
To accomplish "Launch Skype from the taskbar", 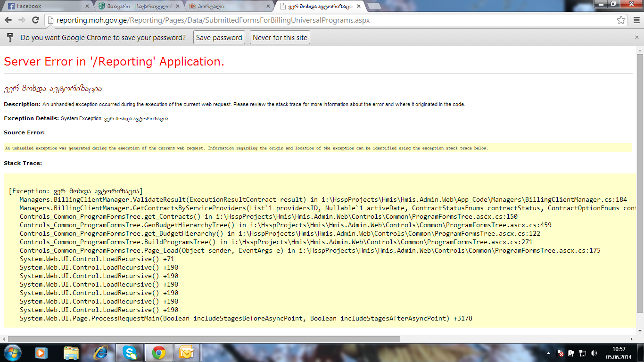I will pyautogui.click(x=130, y=353).
